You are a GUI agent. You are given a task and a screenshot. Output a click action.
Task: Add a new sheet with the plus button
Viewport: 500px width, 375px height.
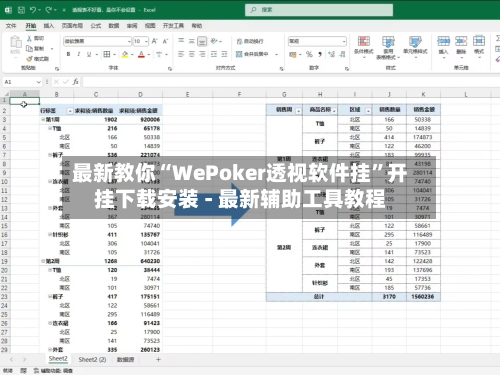click(x=158, y=359)
